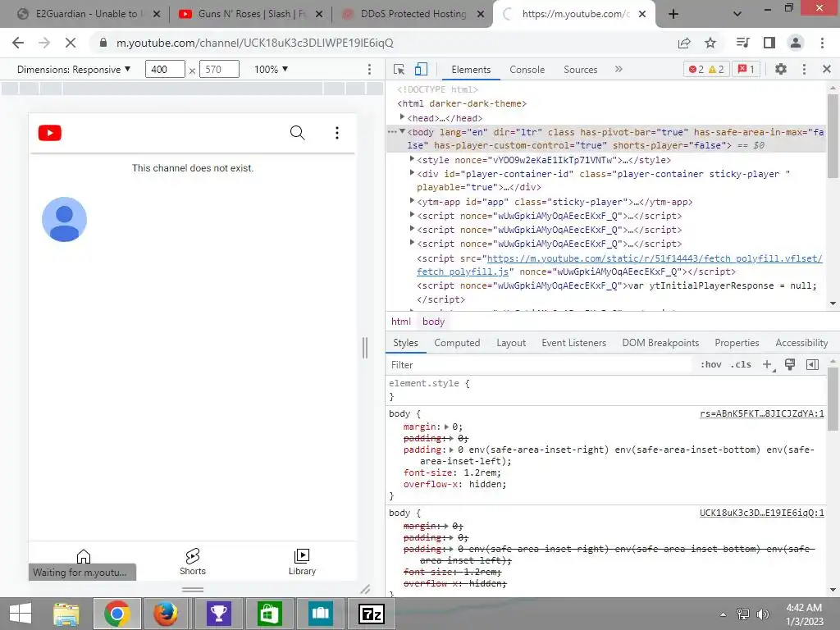Image resolution: width=840 pixels, height=630 pixels.
Task: Open the Accessibility tab
Action: point(801,343)
